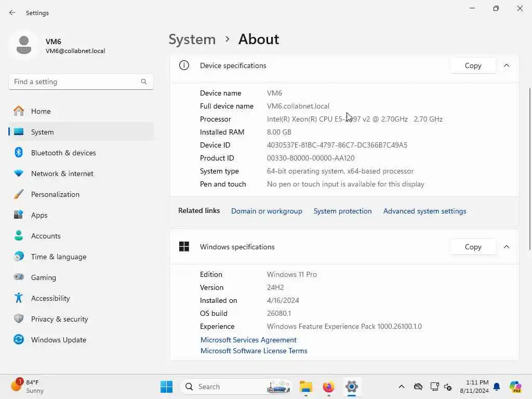532x399 pixels.
Task: Show hidden tray icons with chevron
Action: (x=402, y=387)
